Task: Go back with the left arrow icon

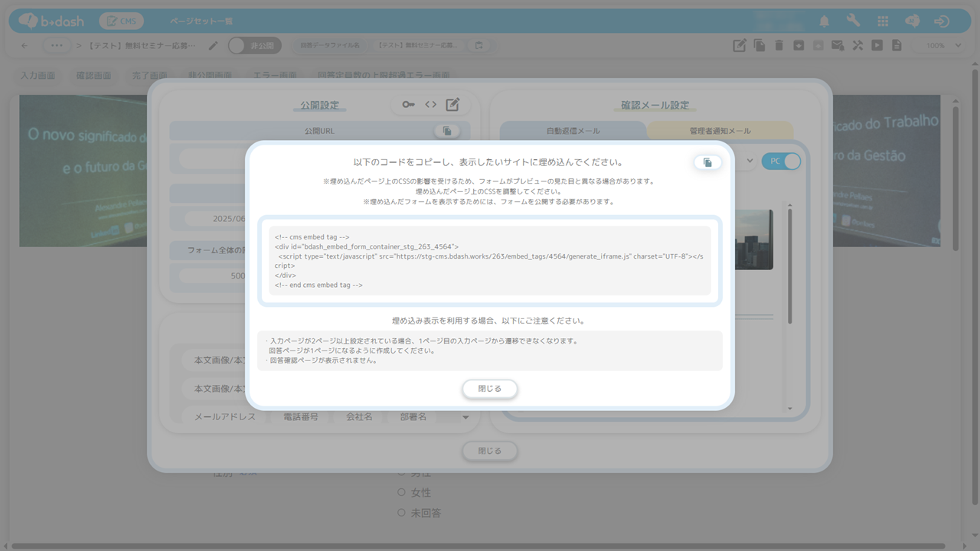Action: (24, 46)
